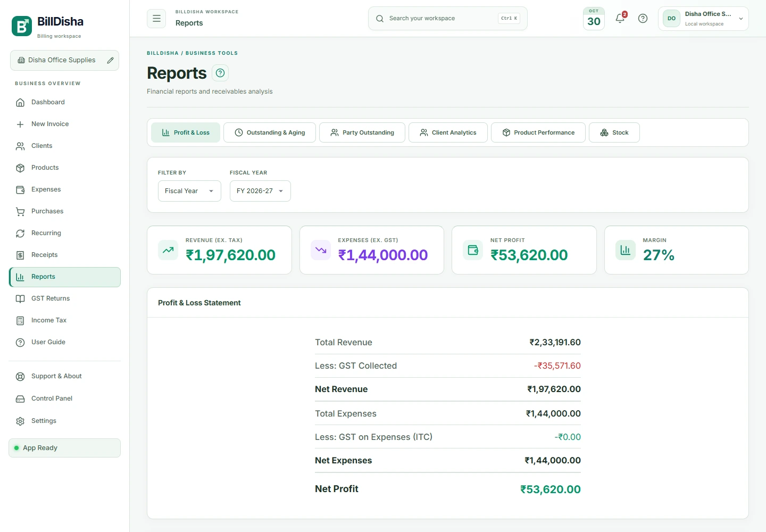766x532 pixels.
Task: Click the Total Revenue ₹2,33,191.60 amount
Action: (555, 343)
